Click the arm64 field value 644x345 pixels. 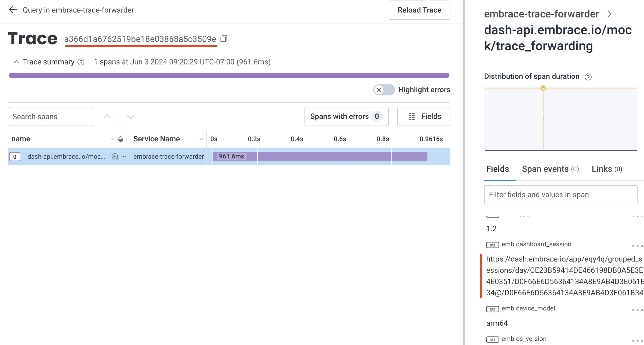coord(497,323)
